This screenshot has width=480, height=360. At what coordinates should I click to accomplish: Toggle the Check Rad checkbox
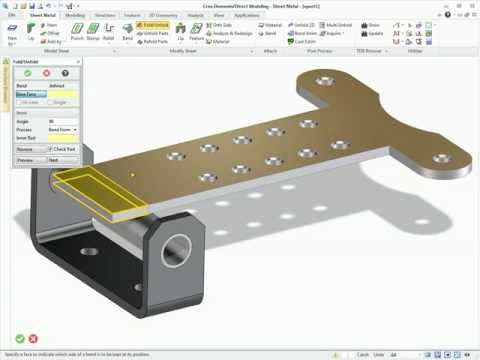[50, 149]
